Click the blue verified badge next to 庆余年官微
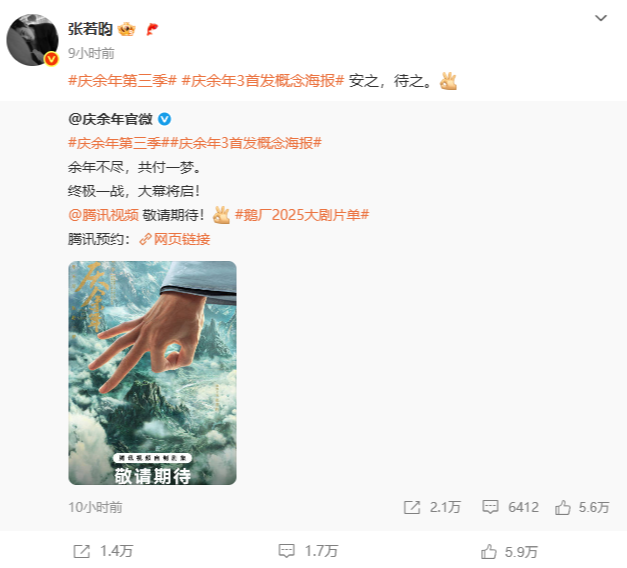The height and width of the screenshot is (568, 627). point(164,119)
